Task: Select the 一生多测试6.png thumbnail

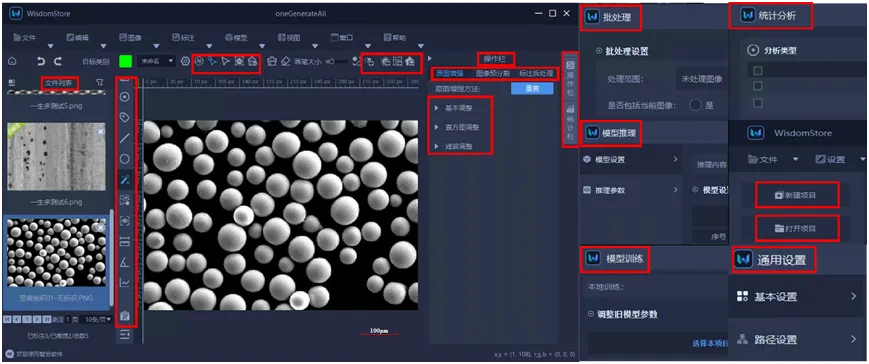Action: 57,157
